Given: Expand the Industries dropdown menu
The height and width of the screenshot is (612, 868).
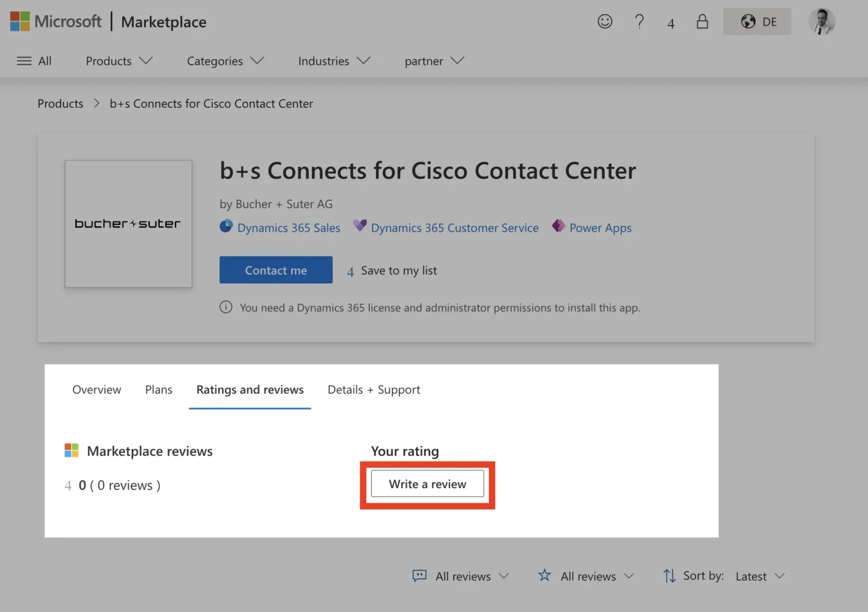Looking at the screenshot, I should [334, 61].
